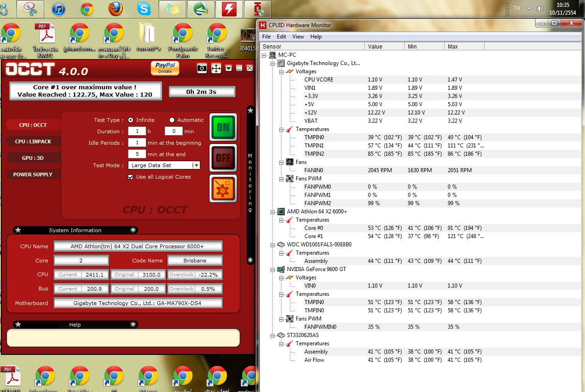The image size is (585, 392).
Task: Click the idle minutes at end field
Action: pos(137,154)
